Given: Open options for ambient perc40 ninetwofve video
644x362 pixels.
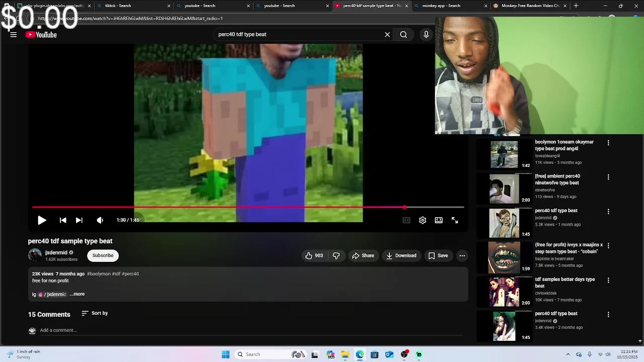Looking at the screenshot, I should coord(608,177).
